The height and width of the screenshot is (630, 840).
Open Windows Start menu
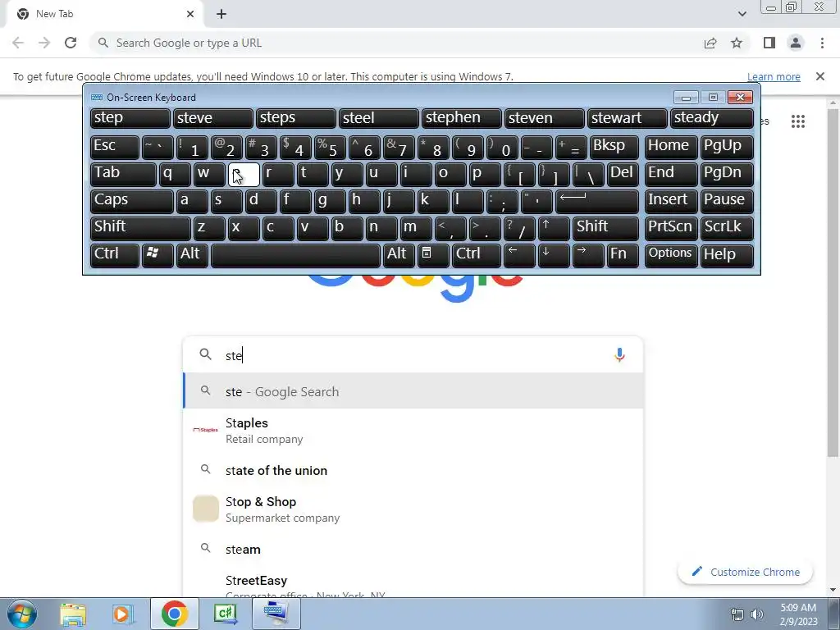click(21, 614)
